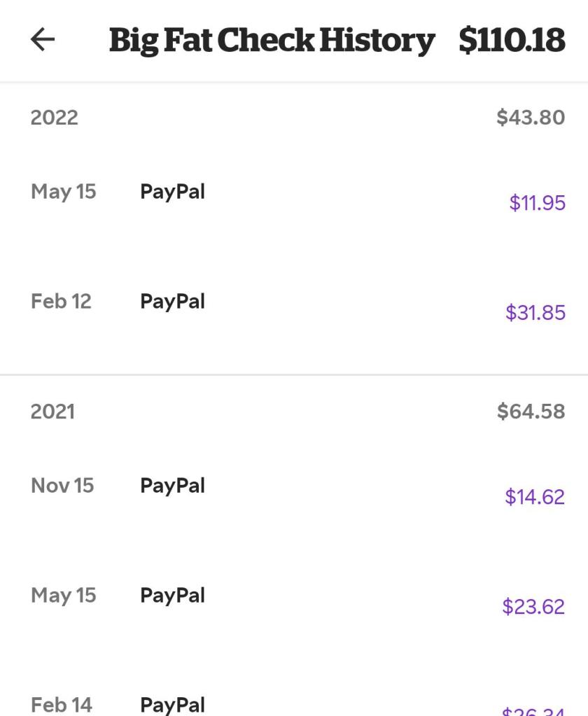Click the 2022 total $43.80
The width and height of the screenshot is (588, 716).
(531, 118)
